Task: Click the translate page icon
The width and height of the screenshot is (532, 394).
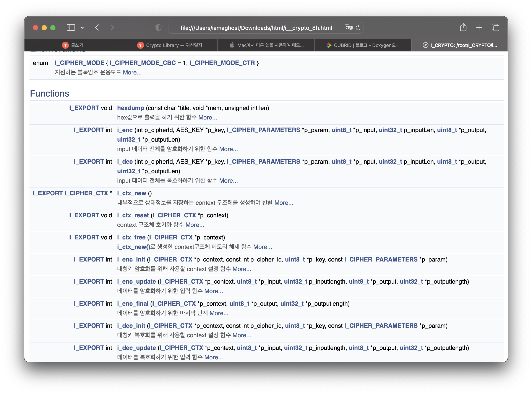Action: [348, 28]
